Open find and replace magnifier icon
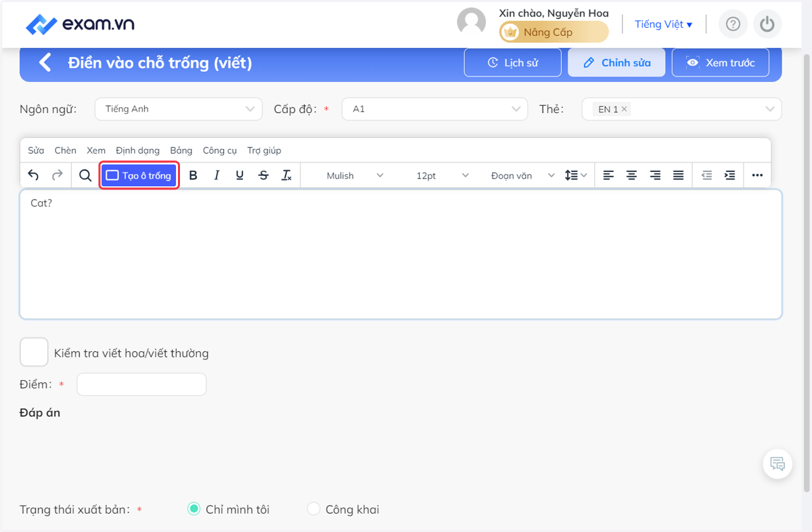 [x=85, y=175]
